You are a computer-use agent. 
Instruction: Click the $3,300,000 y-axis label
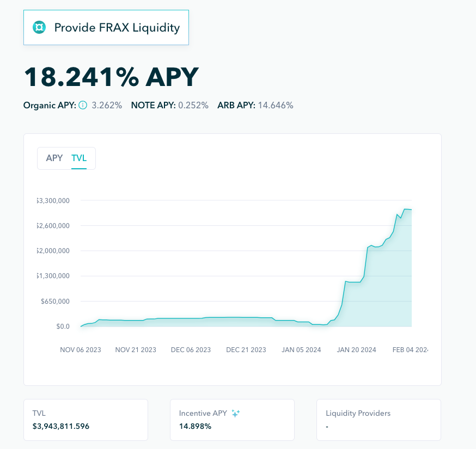pos(53,200)
